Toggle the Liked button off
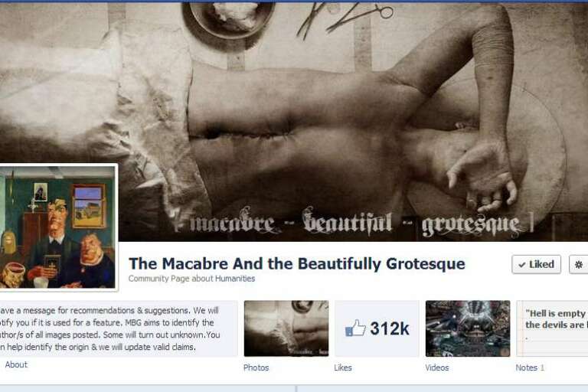Viewport: 588px width, 392px height. click(536, 264)
